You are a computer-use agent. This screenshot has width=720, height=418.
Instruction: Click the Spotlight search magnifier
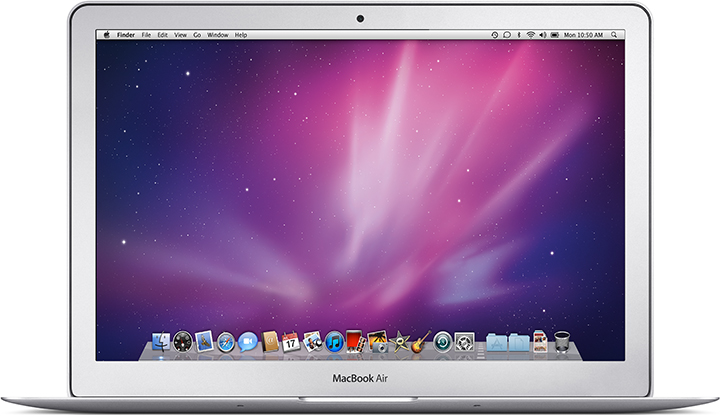pyautogui.click(x=612, y=35)
